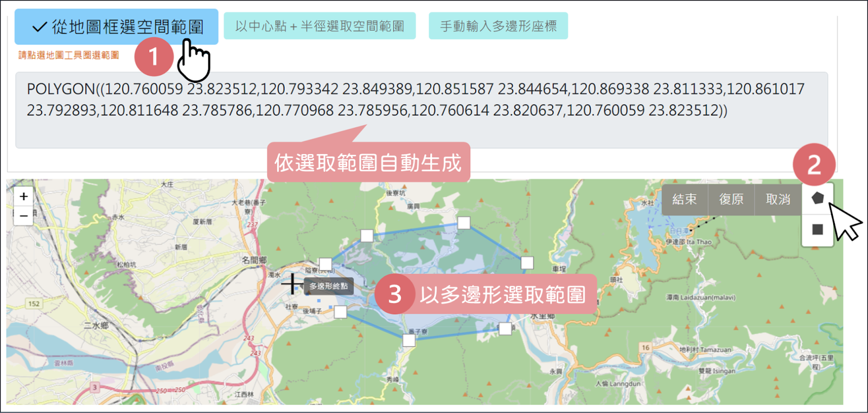
Task: Click 結束 to finish polygon drawing
Action: click(685, 199)
